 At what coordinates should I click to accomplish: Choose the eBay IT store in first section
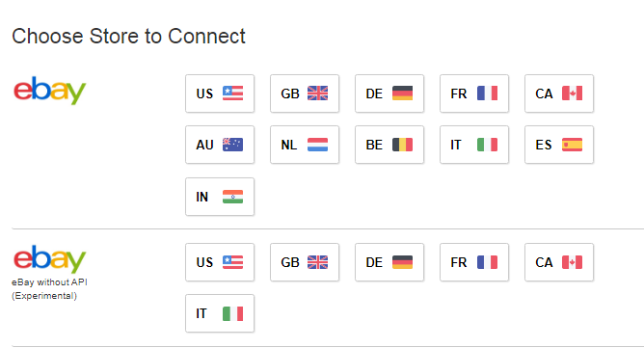tap(474, 145)
